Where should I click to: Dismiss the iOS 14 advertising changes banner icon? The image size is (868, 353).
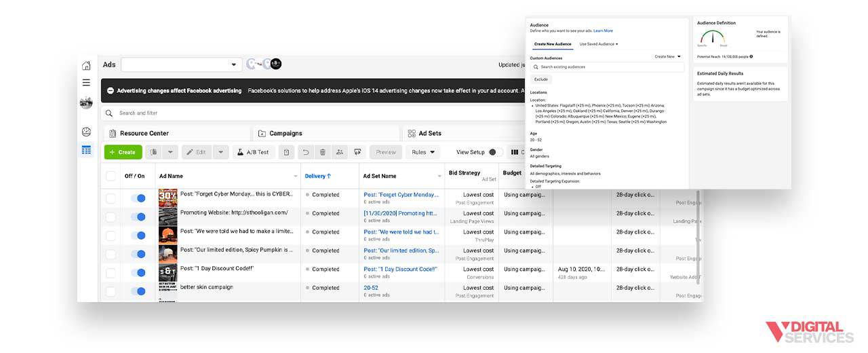pos(111,91)
